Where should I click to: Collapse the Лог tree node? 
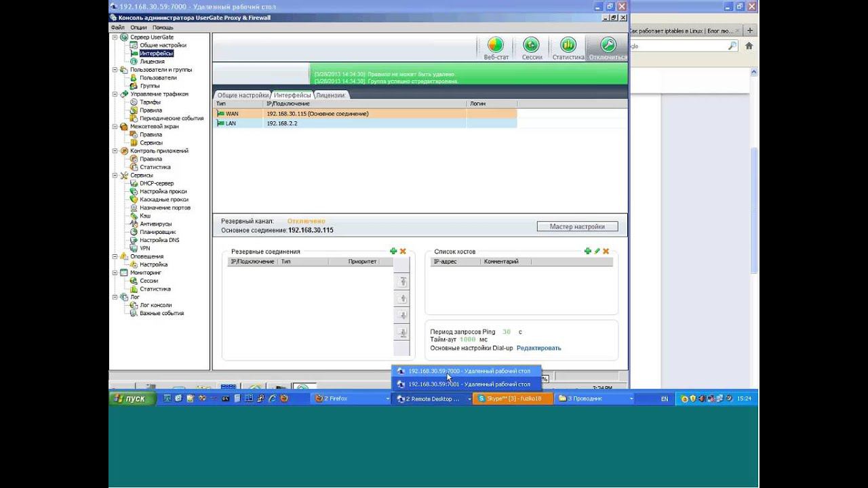coord(115,297)
